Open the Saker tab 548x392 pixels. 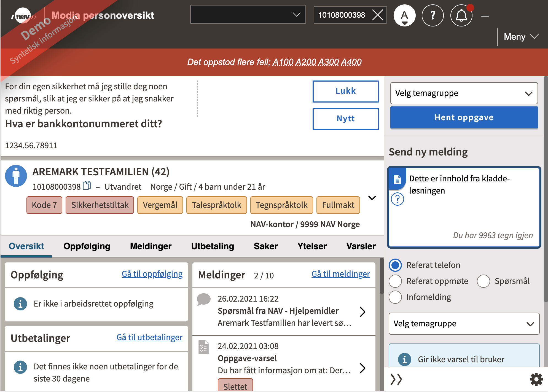coord(265,246)
